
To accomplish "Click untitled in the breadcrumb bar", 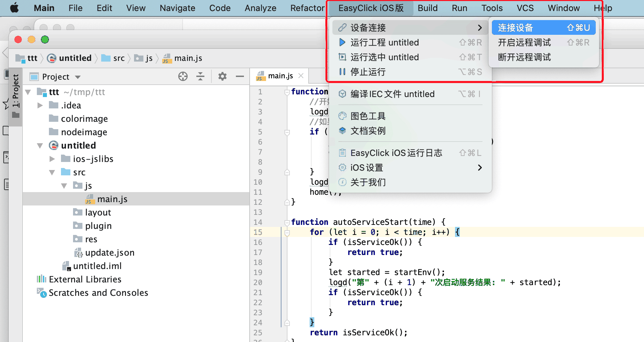I will (x=69, y=58).
